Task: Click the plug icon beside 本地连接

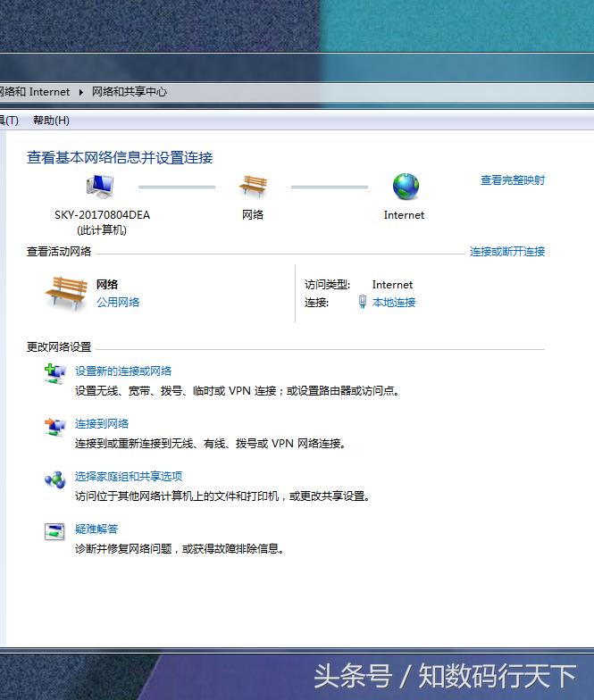Action: (362, 303)
